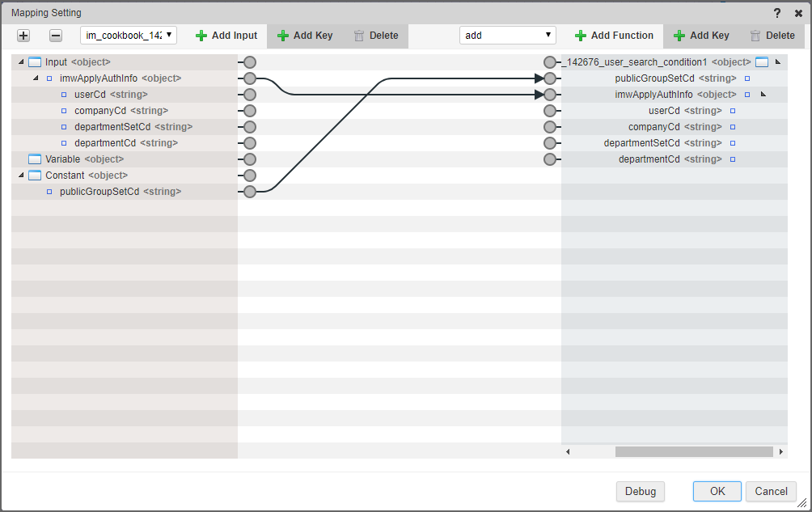
Task: Click the output companyCd connector node
Action: tap(550, 127)
